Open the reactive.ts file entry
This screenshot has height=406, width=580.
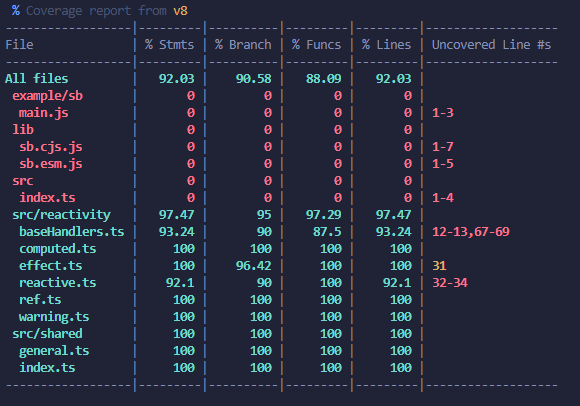(x=57, y=283)
